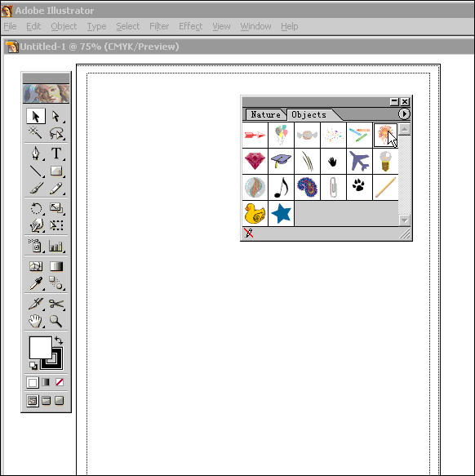Open the Effect menu
This screenshot has width=475, height=476.
click(x=191, y=26)
